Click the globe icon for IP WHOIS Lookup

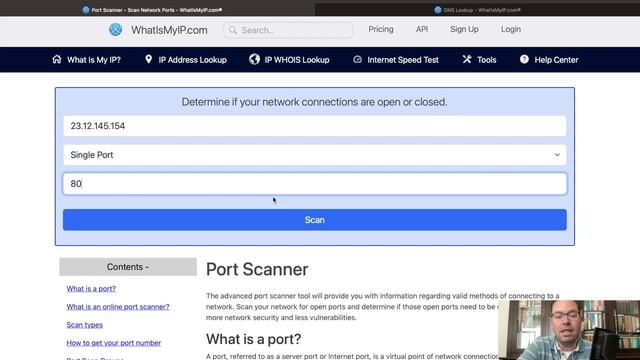254,59
